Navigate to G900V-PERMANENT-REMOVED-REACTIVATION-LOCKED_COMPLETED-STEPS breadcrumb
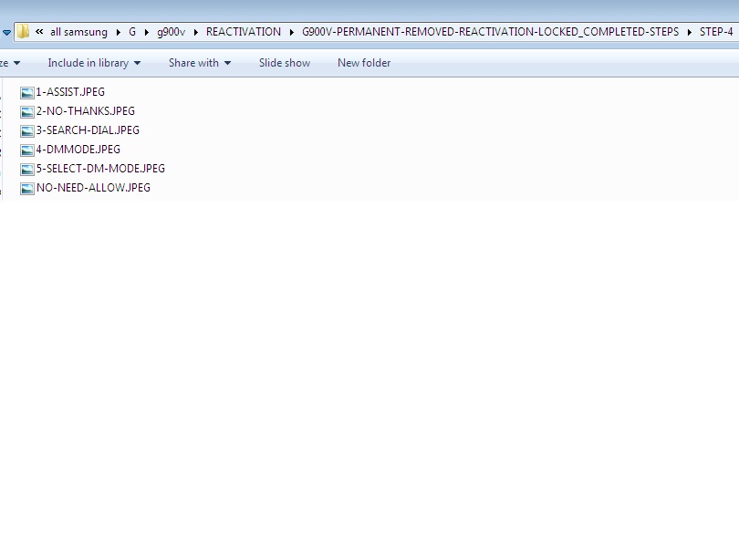Screen dimensions: 739x560 point(491,32)
